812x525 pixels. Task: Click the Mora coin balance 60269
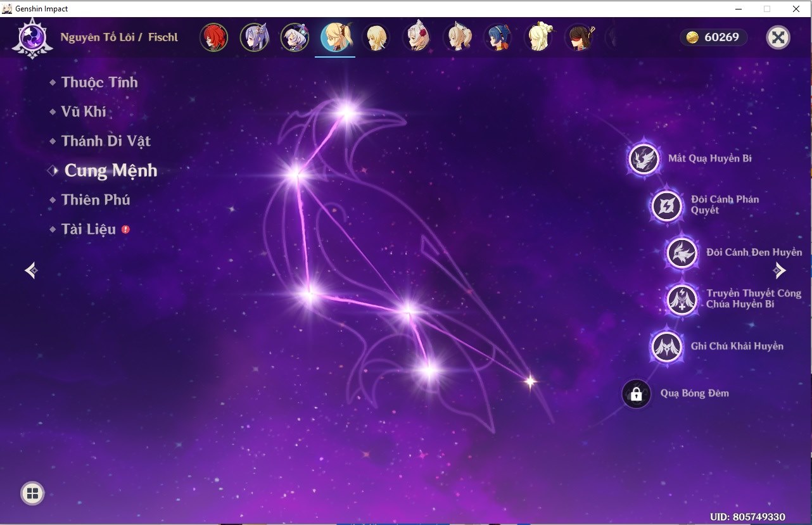(x=713, y=37)
